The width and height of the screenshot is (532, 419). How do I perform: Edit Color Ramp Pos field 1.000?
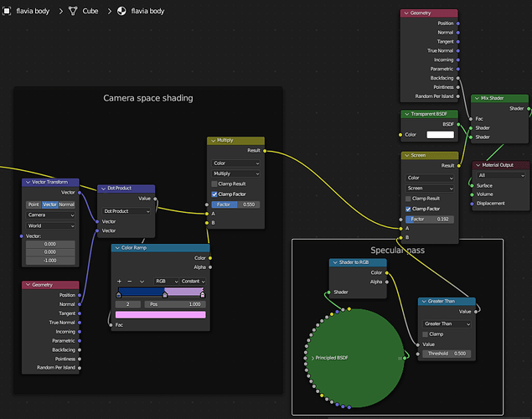click(175, 304)
